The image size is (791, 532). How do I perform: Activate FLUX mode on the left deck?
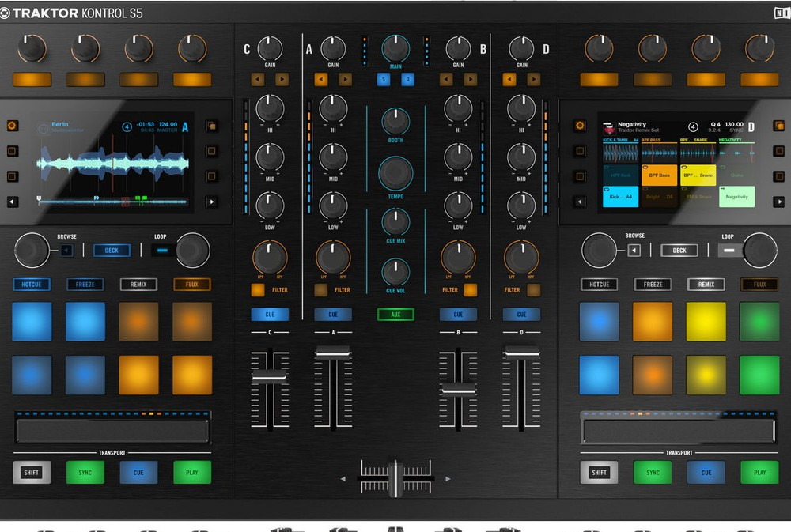(191, 285)
